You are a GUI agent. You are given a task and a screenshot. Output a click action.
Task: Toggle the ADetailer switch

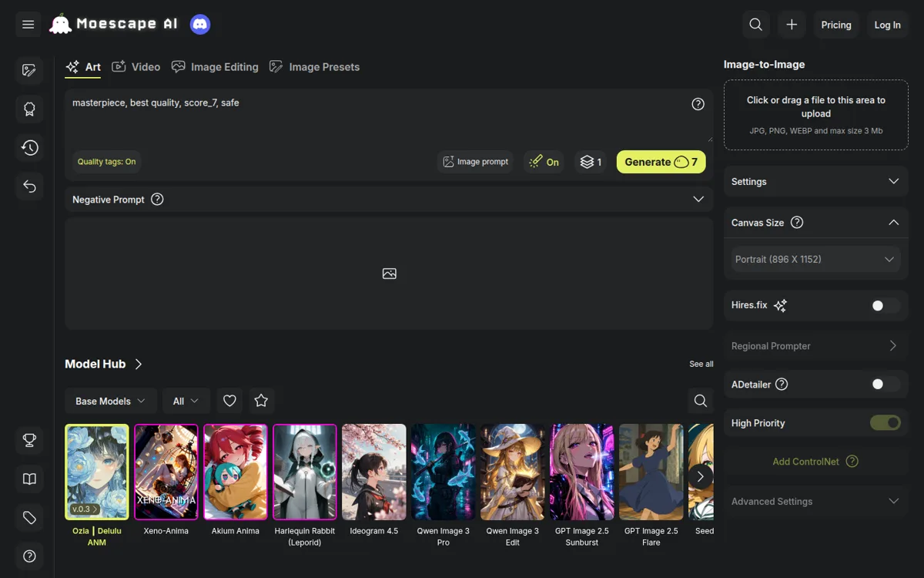[885, 384]
